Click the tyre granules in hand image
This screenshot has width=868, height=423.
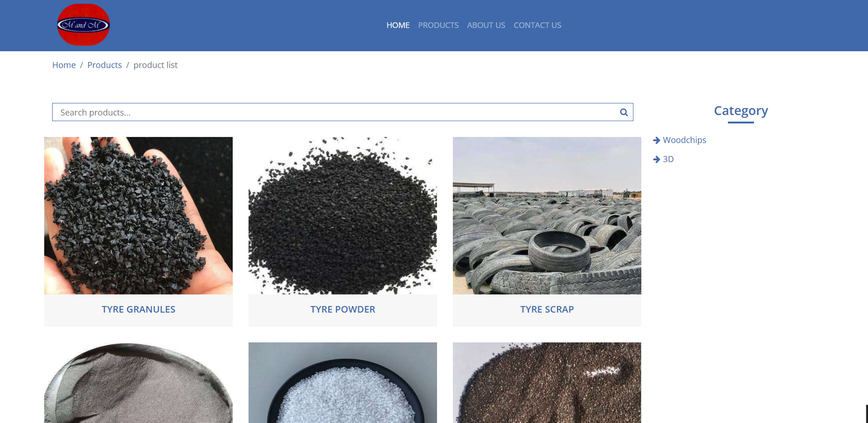(x=138, y=215)
